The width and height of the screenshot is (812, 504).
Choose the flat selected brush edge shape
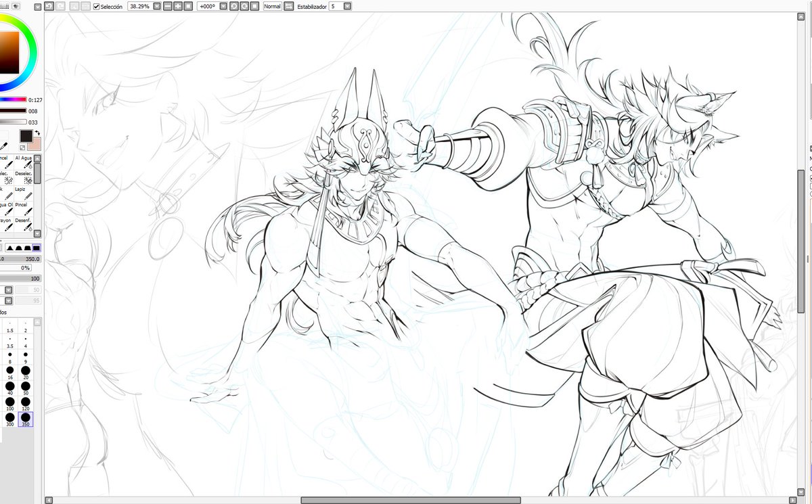click(x=37, y=248)
